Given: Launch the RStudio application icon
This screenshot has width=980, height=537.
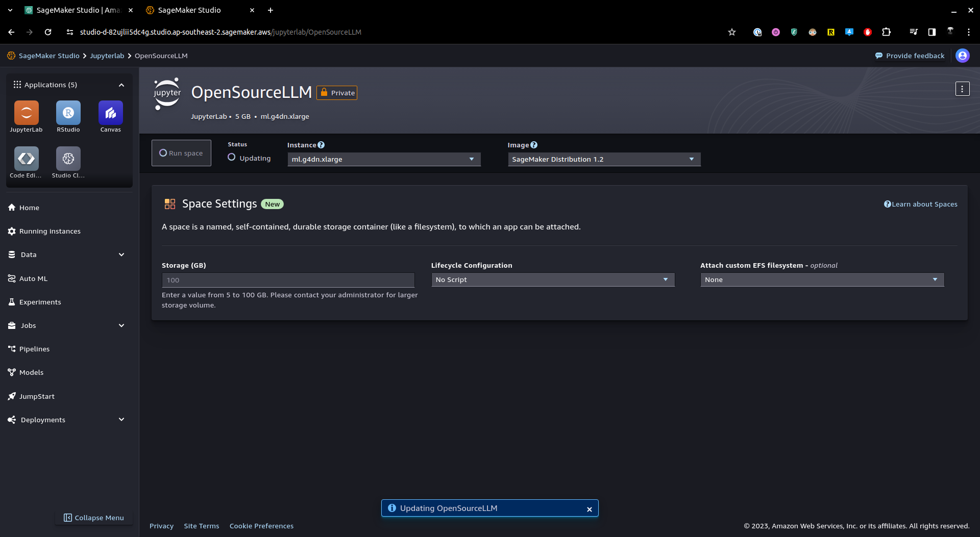Looking at the screenshot, I should click(x=68, y=113).
